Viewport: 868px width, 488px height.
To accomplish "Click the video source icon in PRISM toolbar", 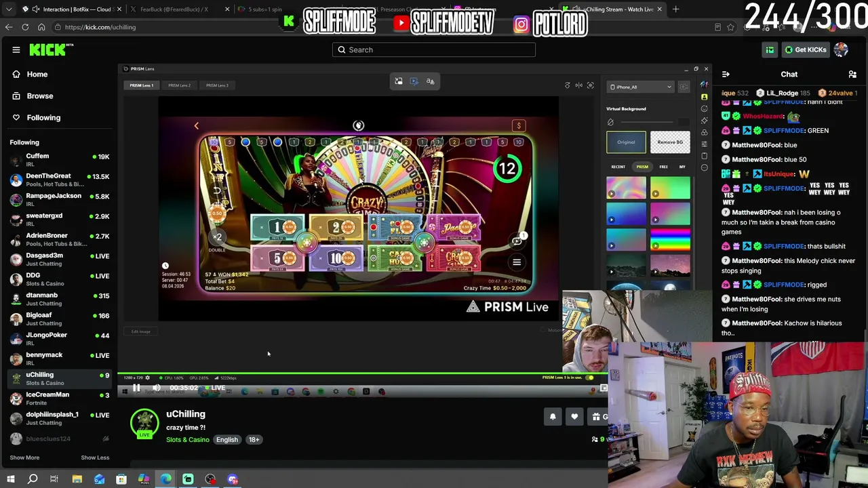I will point(414,81).
